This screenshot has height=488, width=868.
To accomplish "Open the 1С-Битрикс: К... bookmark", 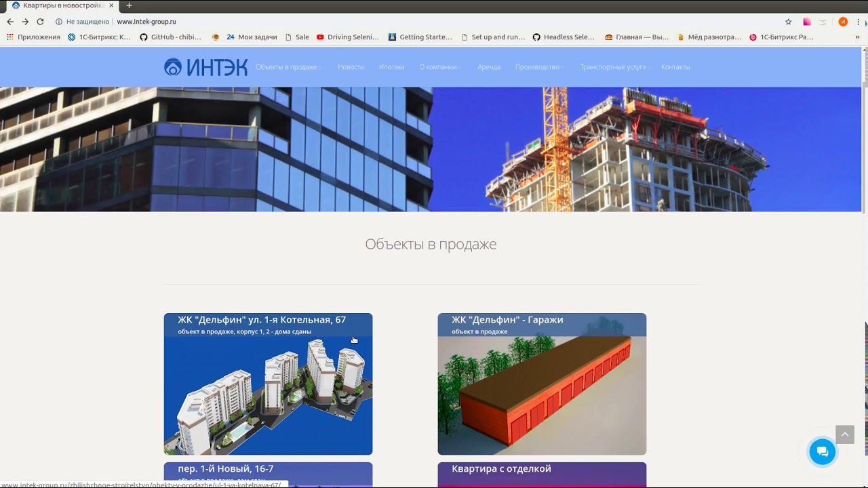I will 99,37.
